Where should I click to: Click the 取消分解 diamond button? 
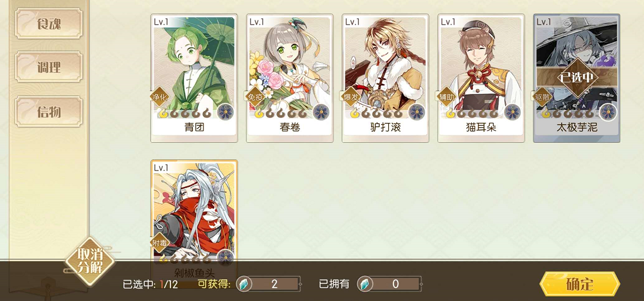tap(90, 262)
